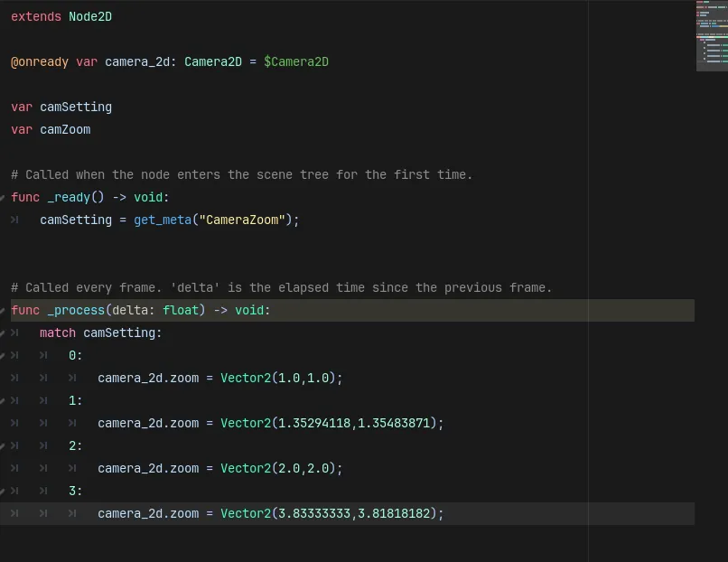Click the 'float' type of delta
The image size is (728, 562).
pyautogui.click(x=181, y=310)
